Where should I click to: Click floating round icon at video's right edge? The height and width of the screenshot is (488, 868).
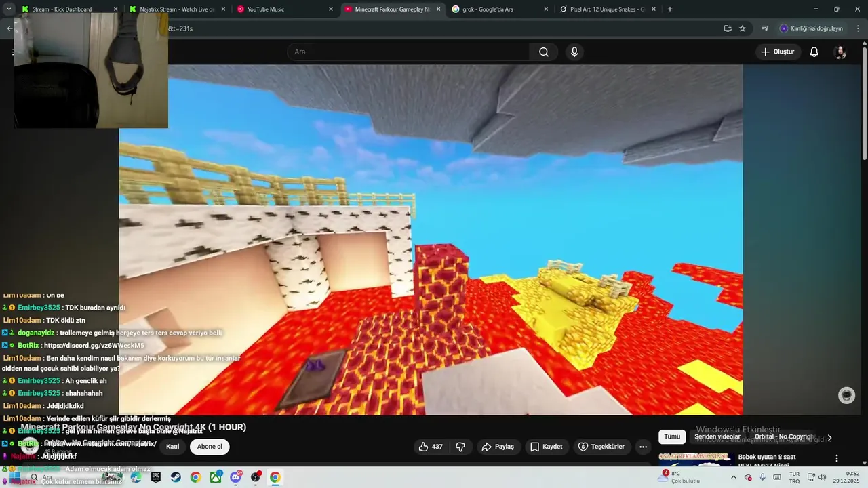pyautogui.click(x=846, y=395)
